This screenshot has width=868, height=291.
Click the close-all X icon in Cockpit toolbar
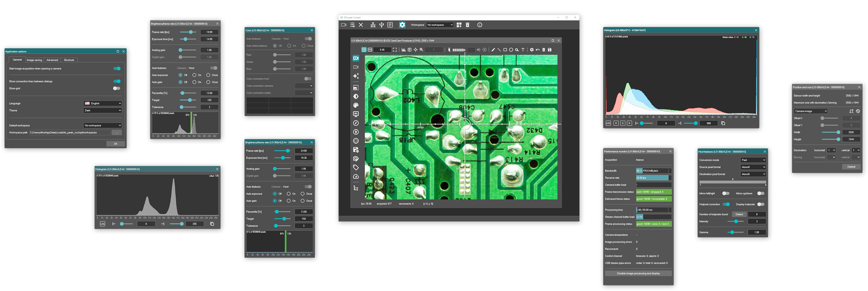tap(361, 25)
